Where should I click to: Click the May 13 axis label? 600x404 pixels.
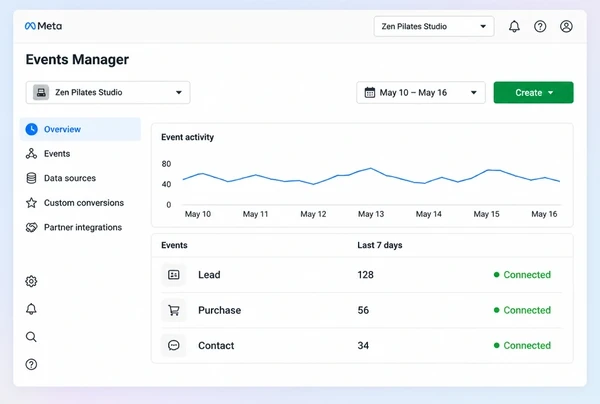[371, 214]
